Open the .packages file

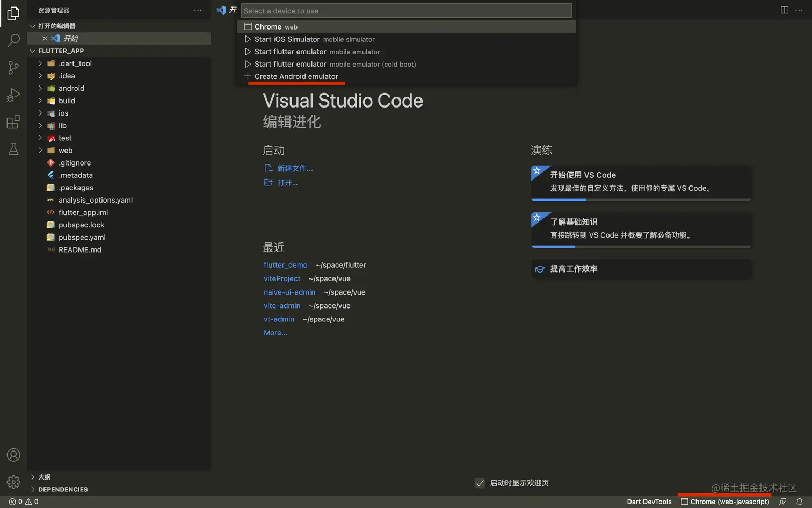119,188
